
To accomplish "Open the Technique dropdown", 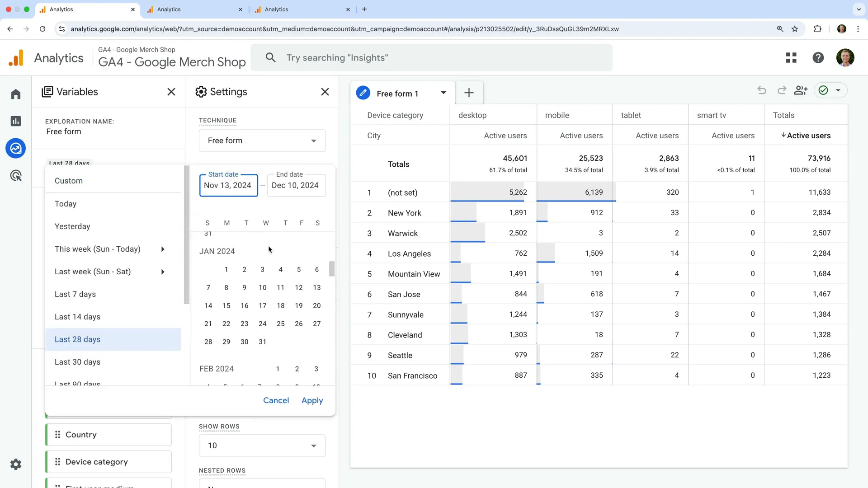I will tap(262, 141).
